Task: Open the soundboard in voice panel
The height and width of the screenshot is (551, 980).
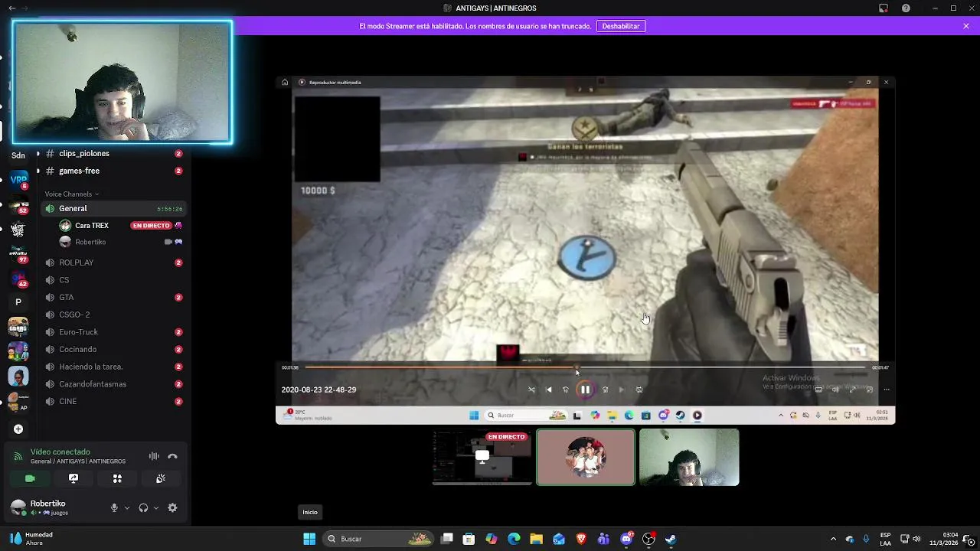Action: pyautogui.click(x=161, y=478)
